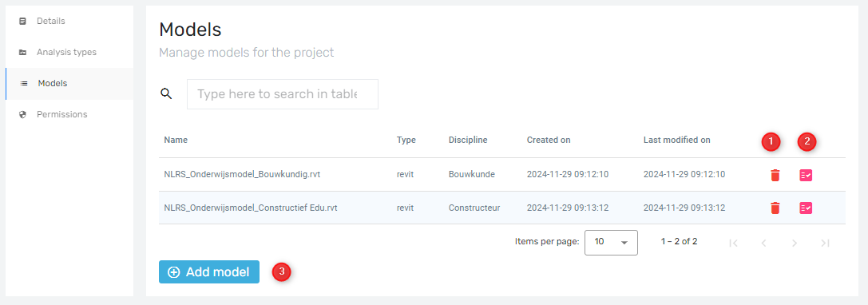This screenshot has height=305, width=868.
Task: Click last modified date in Bouwkundig row
Action: [684, 174]
